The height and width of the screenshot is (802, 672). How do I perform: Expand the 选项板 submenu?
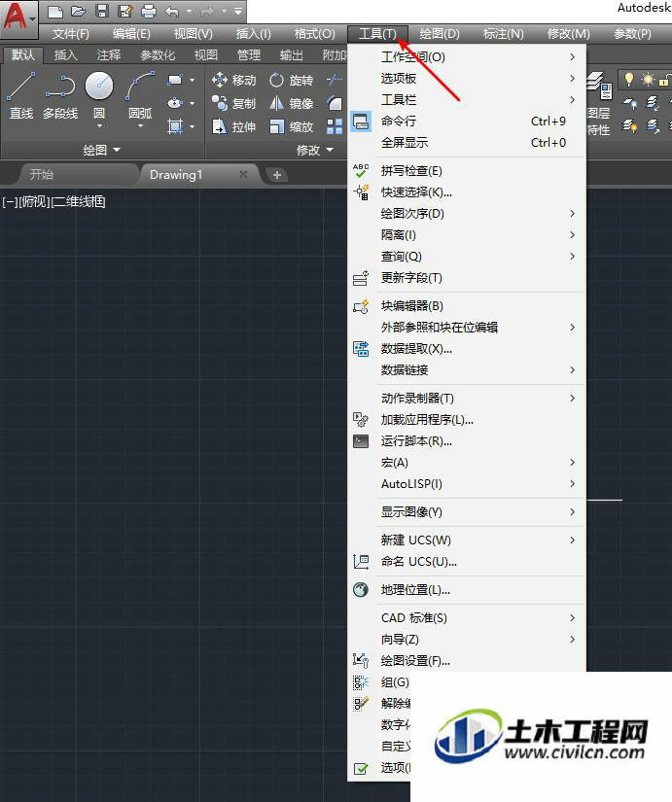point(467,79)
